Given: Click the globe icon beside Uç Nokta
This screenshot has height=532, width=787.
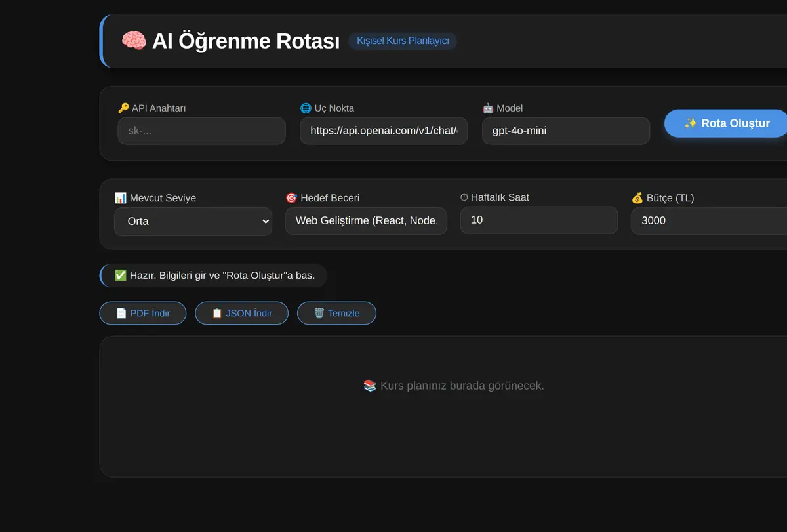Looking at the screenshot, I should click(306, 108).
